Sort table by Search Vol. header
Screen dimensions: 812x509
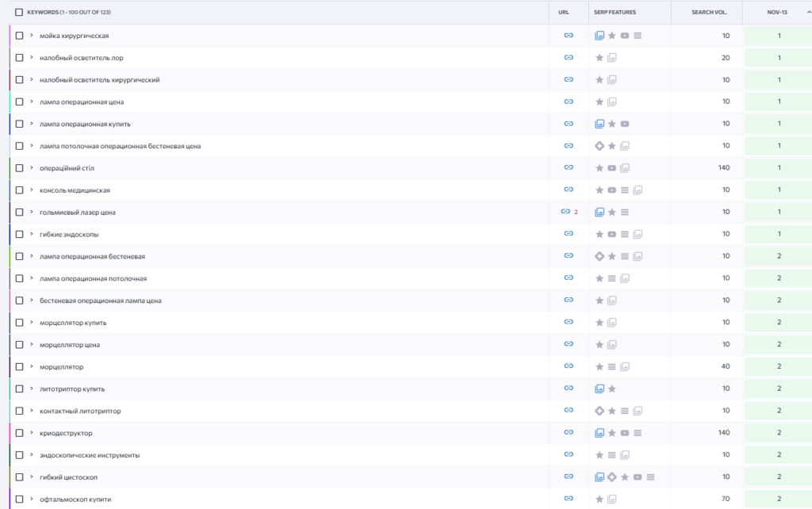(709, 12)
